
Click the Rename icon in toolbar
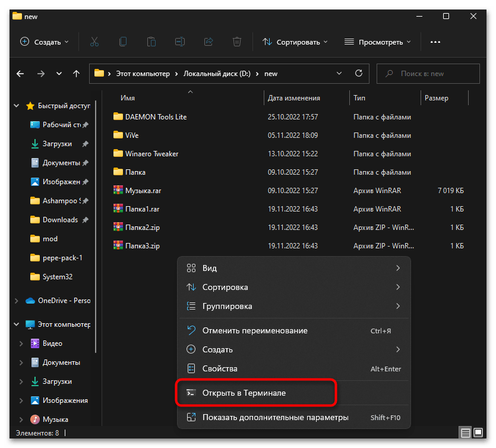point(180,42)
